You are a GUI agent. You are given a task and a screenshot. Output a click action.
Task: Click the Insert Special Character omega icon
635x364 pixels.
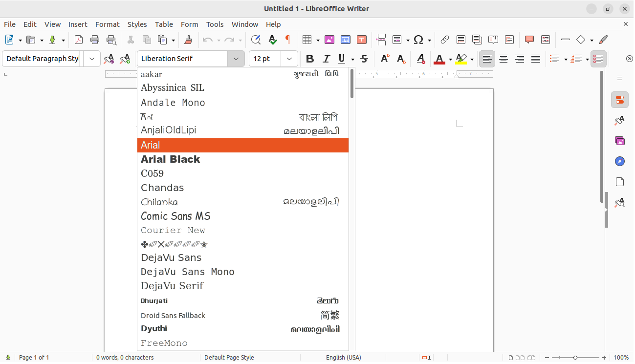tap(418, 40)
